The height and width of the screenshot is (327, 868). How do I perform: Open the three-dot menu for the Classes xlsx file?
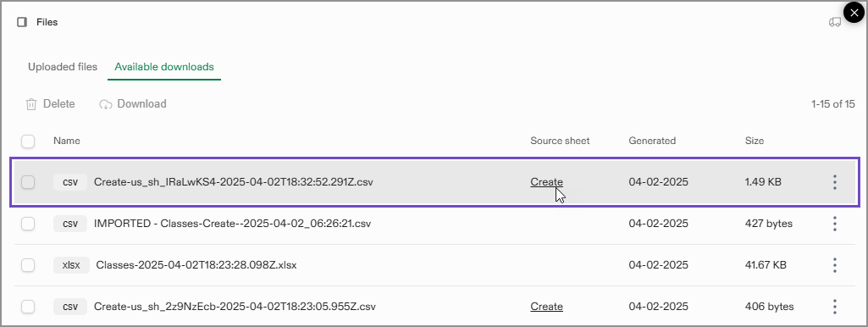(834, 265)
